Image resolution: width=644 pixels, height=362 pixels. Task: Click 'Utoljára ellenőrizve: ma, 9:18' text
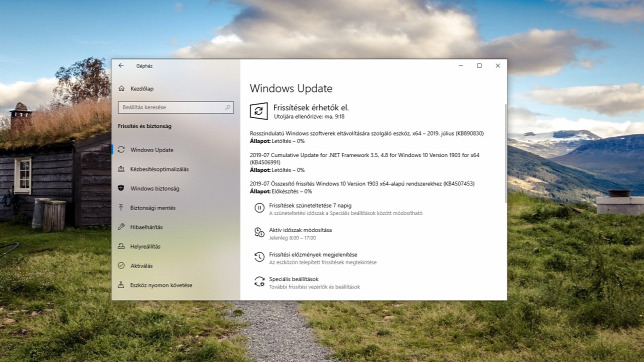pos(309,117)
